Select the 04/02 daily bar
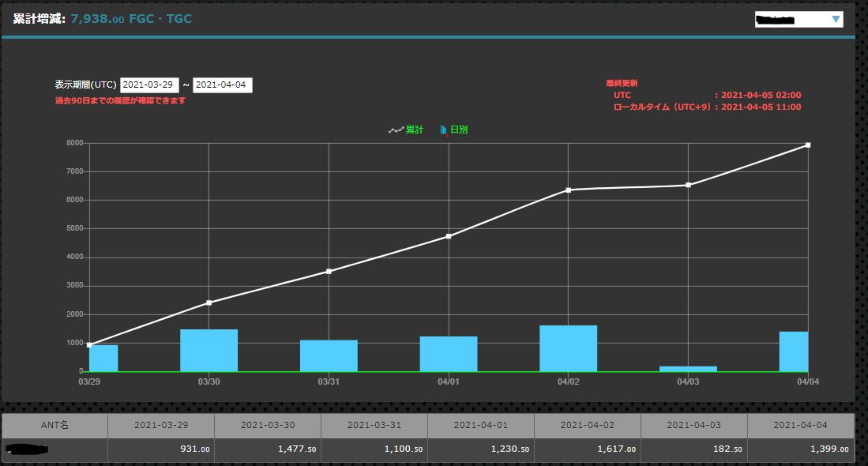Screen dimensions: 868x466 569,348
